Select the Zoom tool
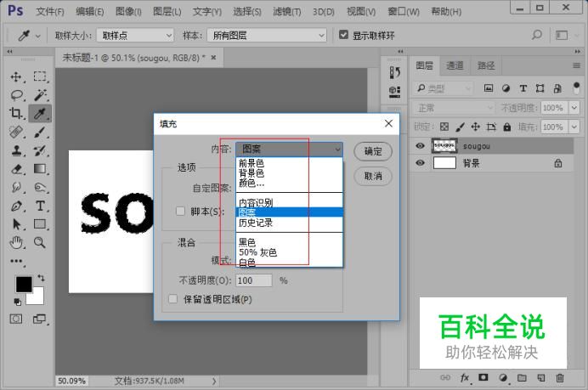 [39, 243]
